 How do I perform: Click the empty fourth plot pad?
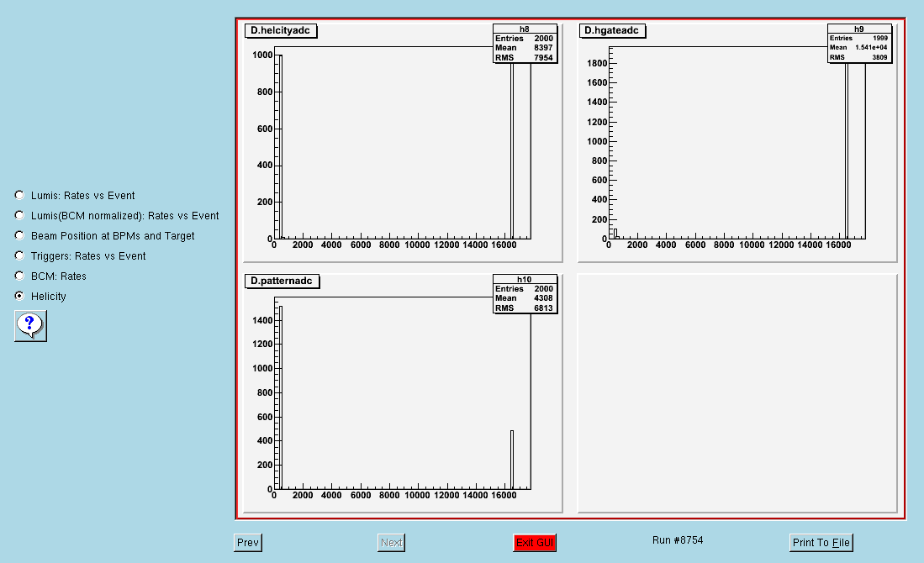click(737, 392)
